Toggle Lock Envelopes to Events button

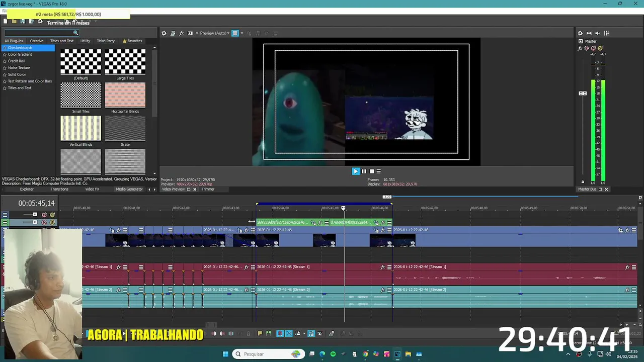(x=311, y=333)
